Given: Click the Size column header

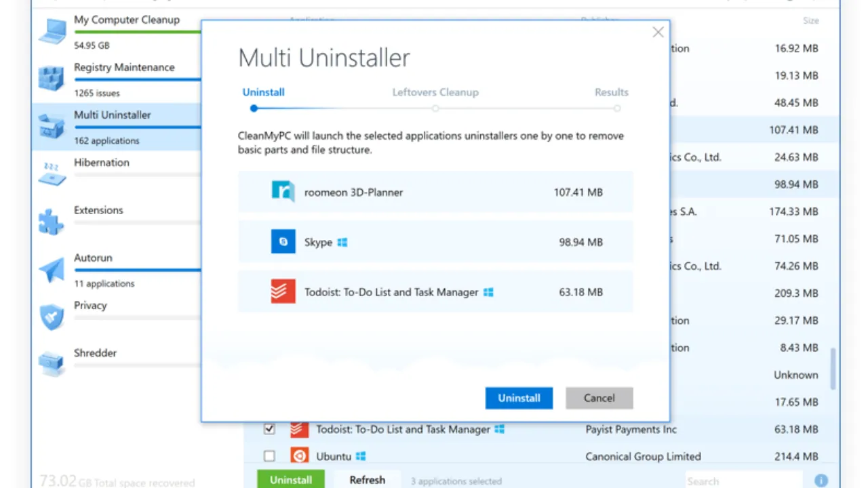Looking at the screenshot, I should tap(811, 21).
